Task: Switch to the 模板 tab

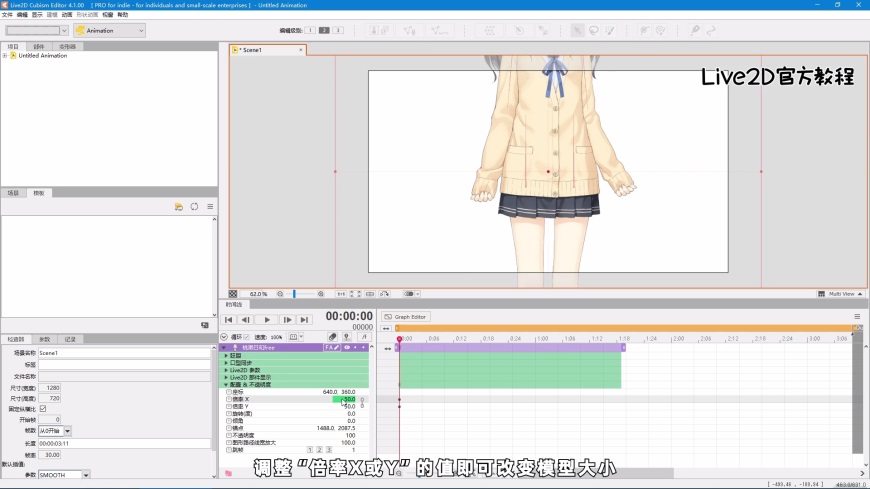Action: click(38, 193)
